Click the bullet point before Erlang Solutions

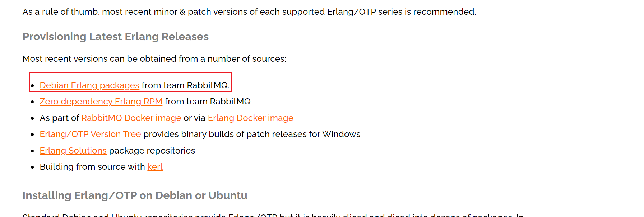pos(32,151)
